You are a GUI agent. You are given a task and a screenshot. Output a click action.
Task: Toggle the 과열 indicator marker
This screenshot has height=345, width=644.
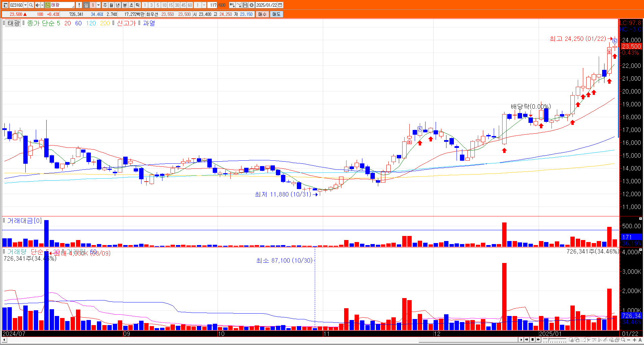tap(139, 23)
